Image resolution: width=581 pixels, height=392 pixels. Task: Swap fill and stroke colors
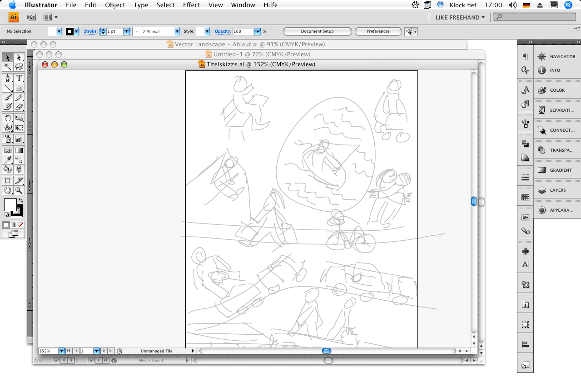coord(21,200)
